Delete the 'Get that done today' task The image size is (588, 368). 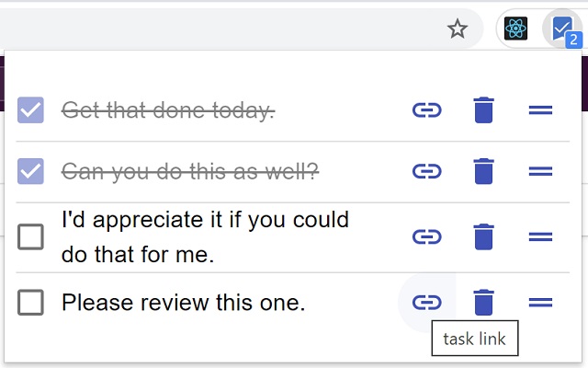click(483, 110)
